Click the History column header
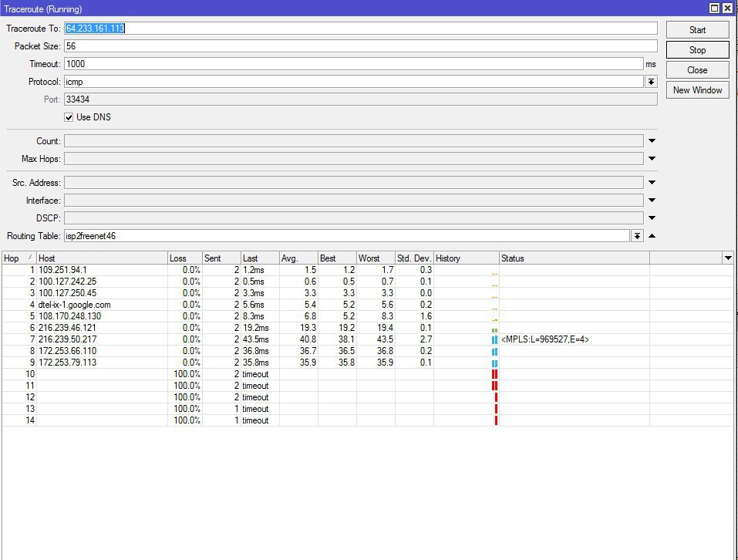This screenshot has height=560, width=738. click(467, 258)
